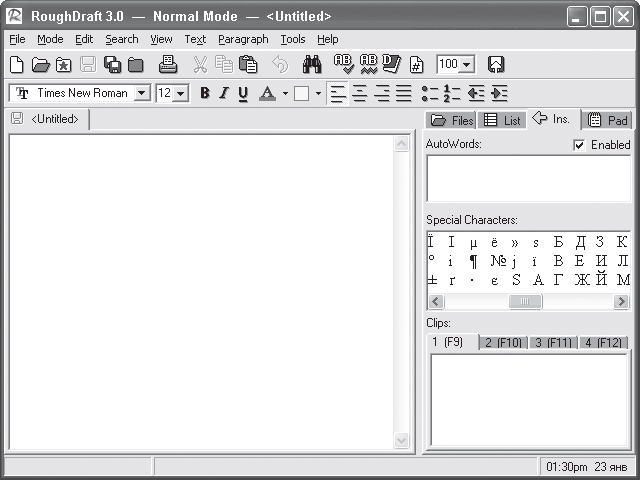Click the Print icon in toolbar
Screen dimensions: 640x480
pos(168,64)
